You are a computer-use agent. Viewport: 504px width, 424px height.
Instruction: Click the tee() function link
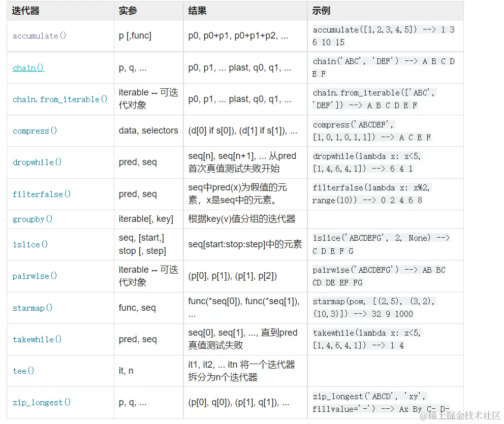[x=23, y=371]
